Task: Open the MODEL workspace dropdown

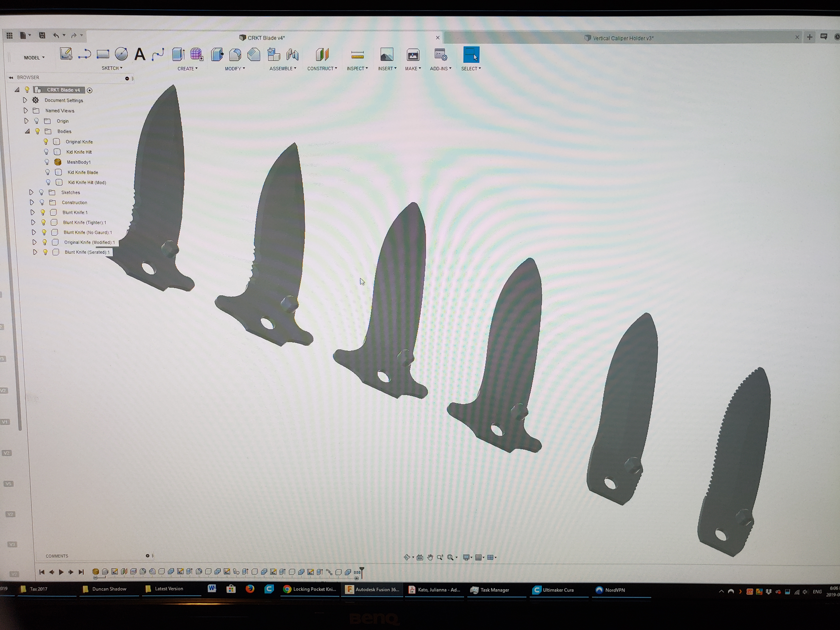Action: [x=34, y=58]
